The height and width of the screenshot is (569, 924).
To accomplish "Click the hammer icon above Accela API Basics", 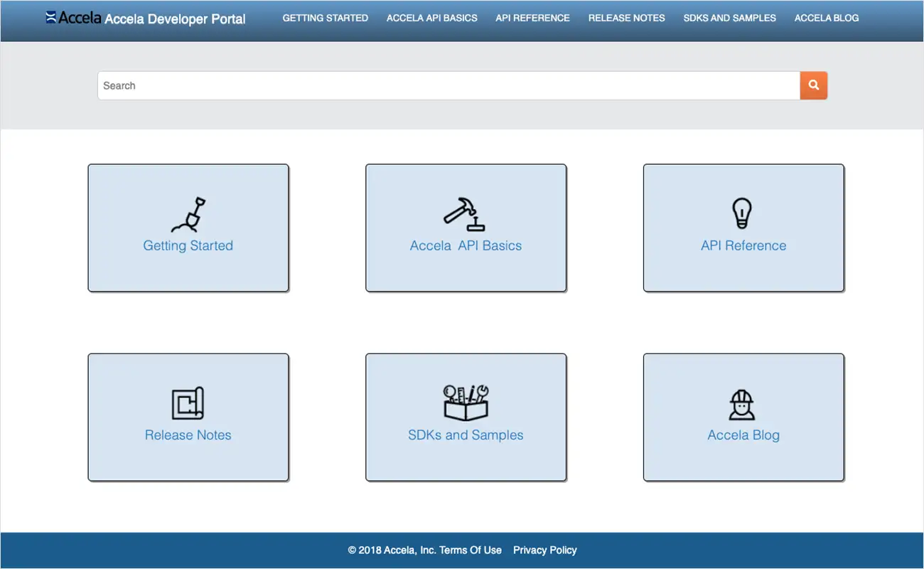I will coord(466,215).
